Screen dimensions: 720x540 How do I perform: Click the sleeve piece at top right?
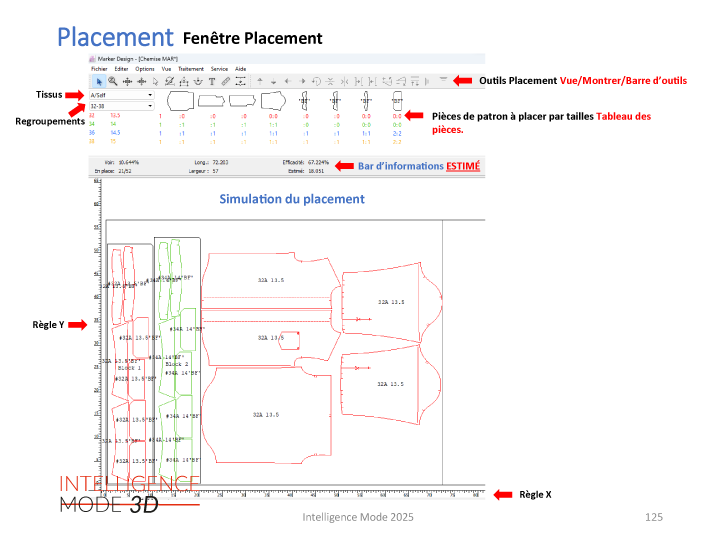point(390,300)
